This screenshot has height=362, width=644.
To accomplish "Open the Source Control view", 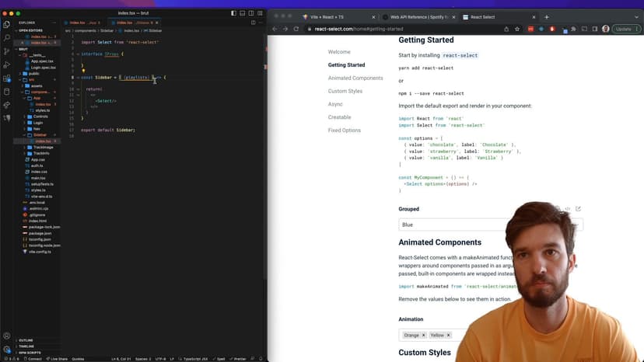I will pyautogui.click(x=7, y=50).
